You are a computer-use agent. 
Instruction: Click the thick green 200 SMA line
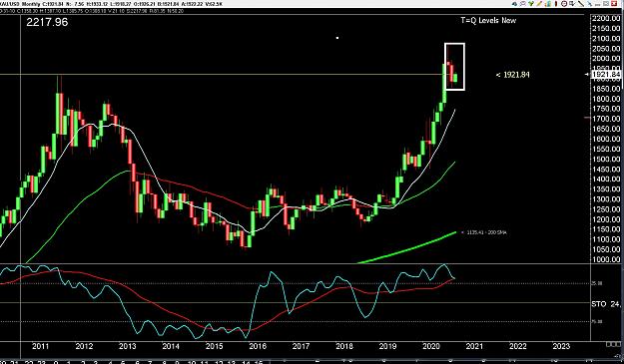pyautogui.click(x=406, y=247)
